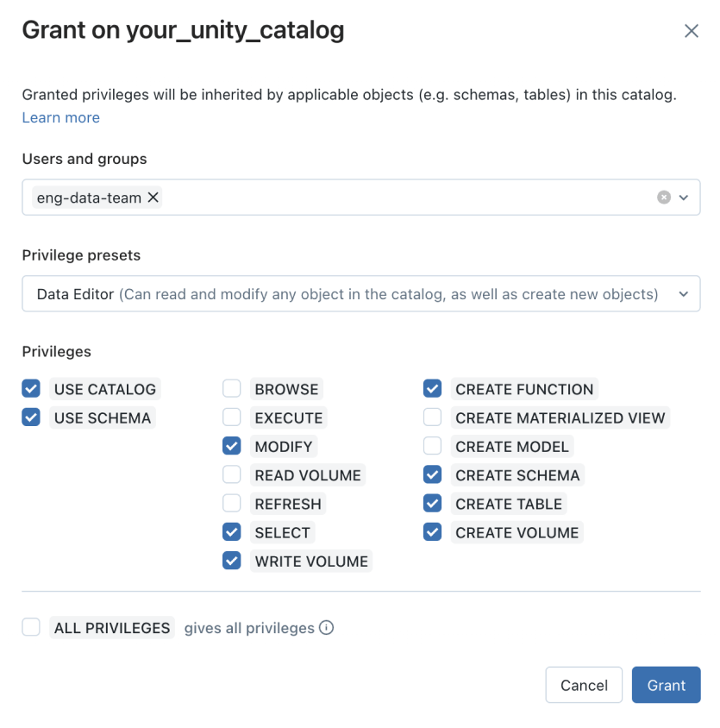The height and width of the screenshot is (728, 720).
Task: Click info icon beside gives all privileges
Action: tap(327, 628)
